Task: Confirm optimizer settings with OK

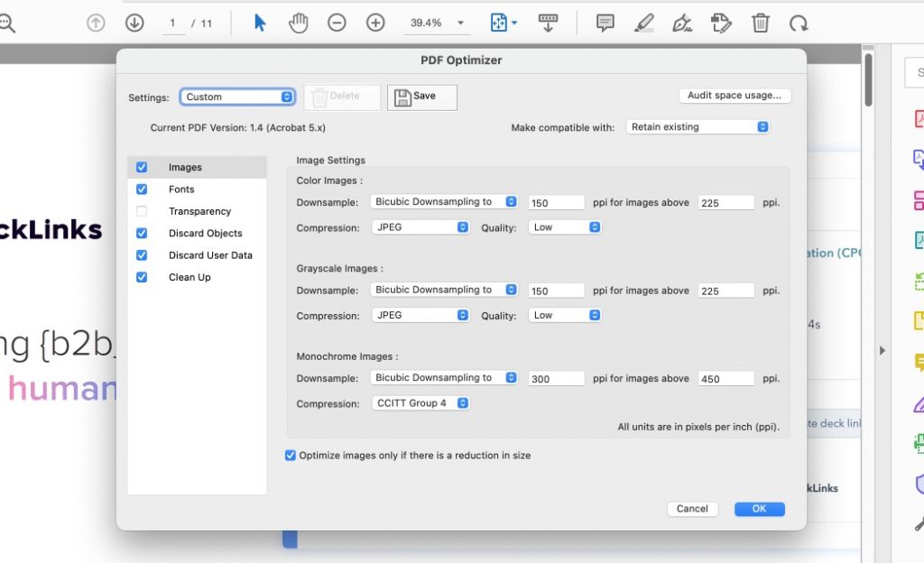Action: coord(759,508)
